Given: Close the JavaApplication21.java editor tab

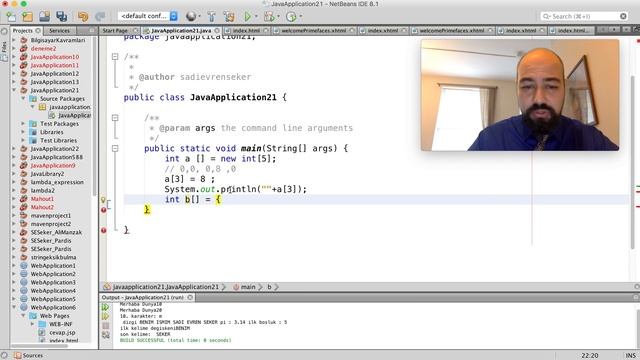Looking at the screenshot, I should click(x=217, y=31).
